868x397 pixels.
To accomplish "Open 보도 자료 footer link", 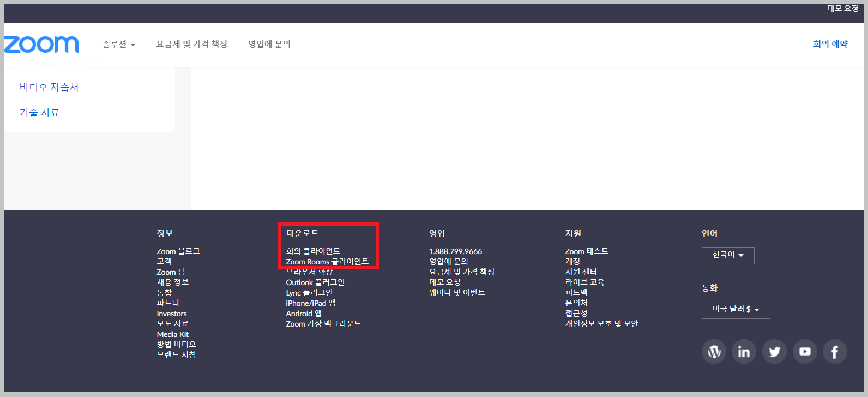I will pyautogui.click(x=173, y=324).
